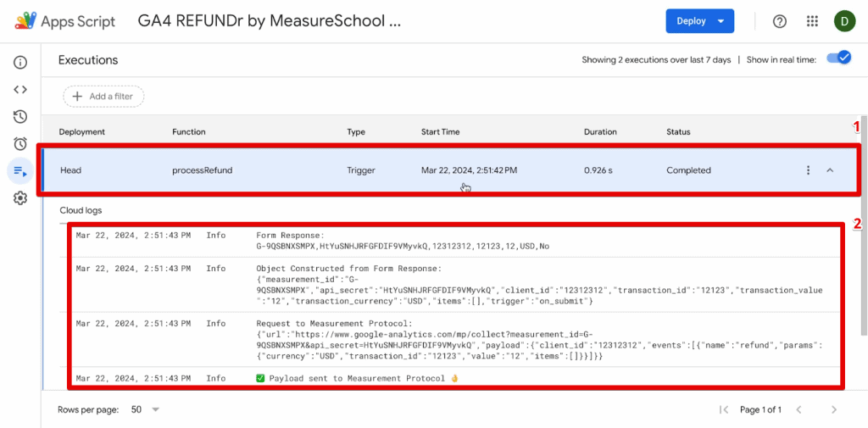Click the project title GA4 REFUNDr
The image size is (868, 428).
(x=269, y=21)
